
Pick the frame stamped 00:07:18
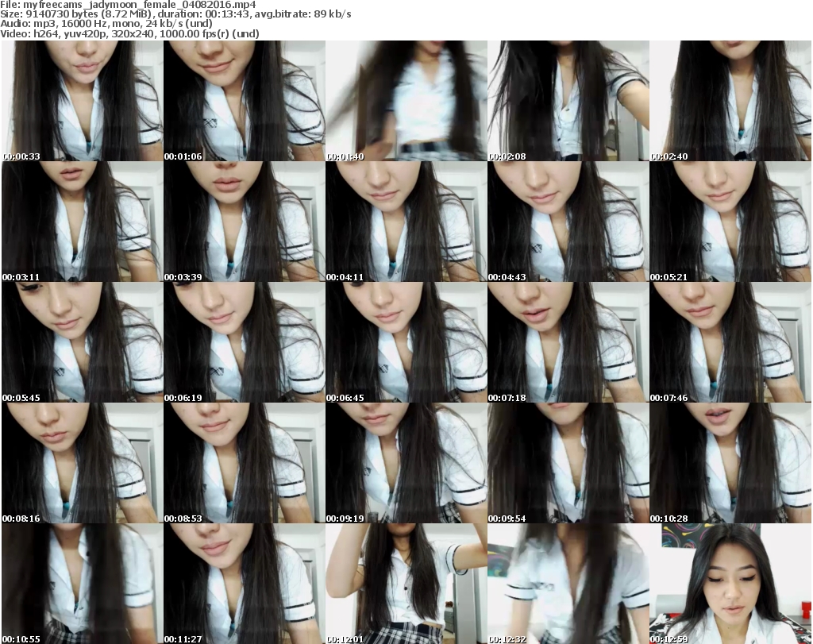568,342
